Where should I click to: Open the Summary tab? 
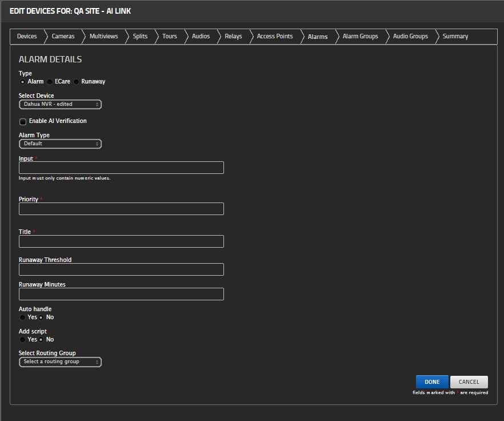[x=455, y=36]
